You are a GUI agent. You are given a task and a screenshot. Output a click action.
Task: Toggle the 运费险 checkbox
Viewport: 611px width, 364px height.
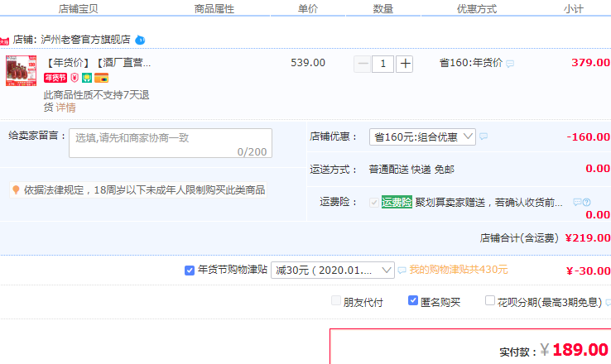pyautogui.click(x=374, y=203)
